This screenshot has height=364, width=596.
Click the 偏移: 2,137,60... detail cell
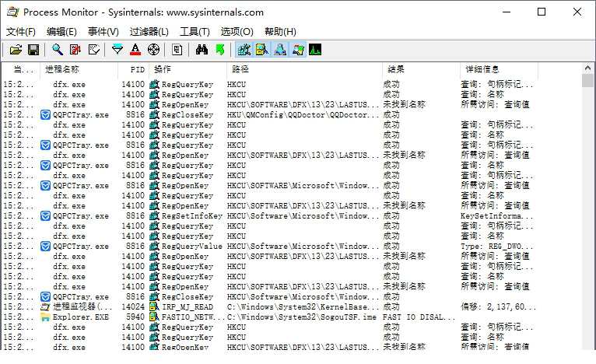pyautogui.click(x=498, y=306)
